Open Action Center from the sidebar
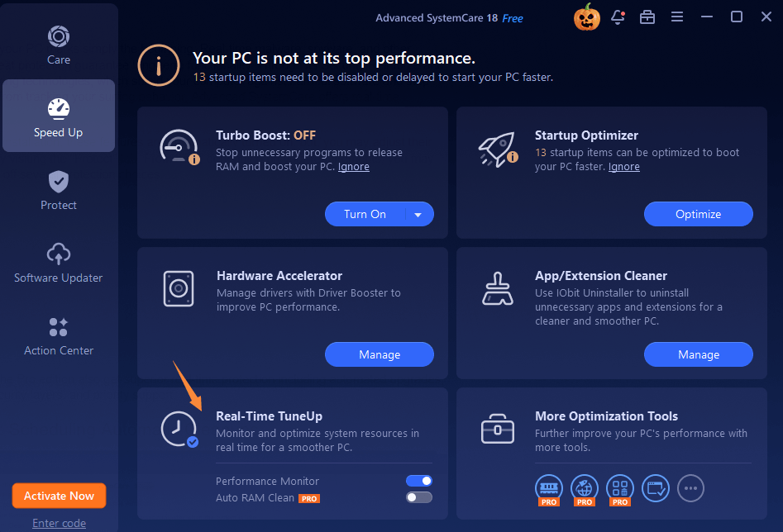The image size is (783, 532). click(59, 336)
